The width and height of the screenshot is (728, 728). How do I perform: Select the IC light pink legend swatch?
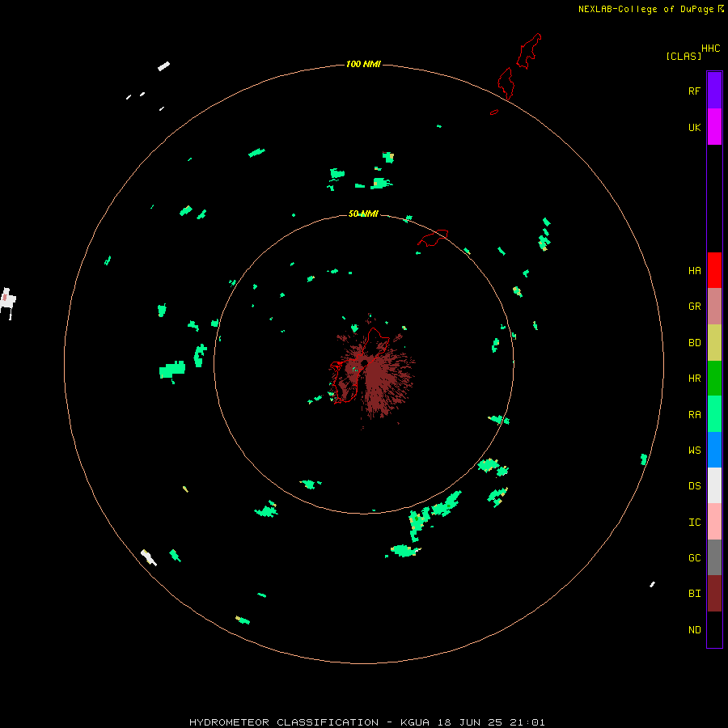click(x=714, y=522)
